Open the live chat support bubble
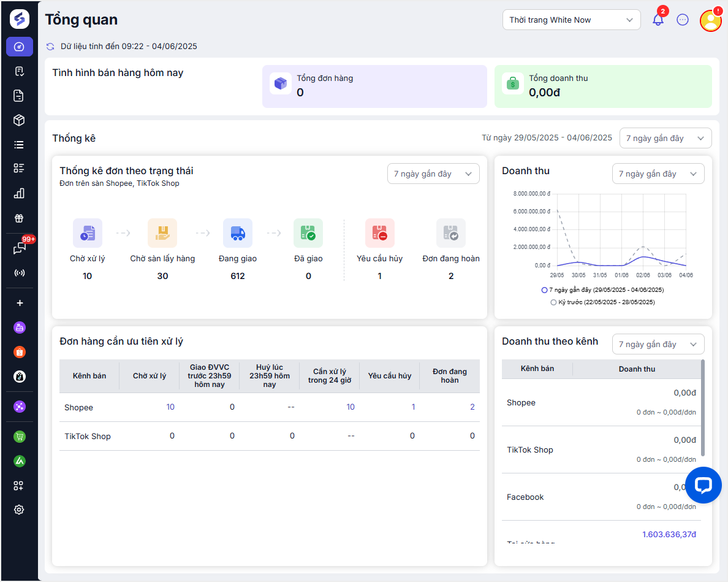This screenshot has width=728, height=582. pyautogui.click(x=703, y=485)
